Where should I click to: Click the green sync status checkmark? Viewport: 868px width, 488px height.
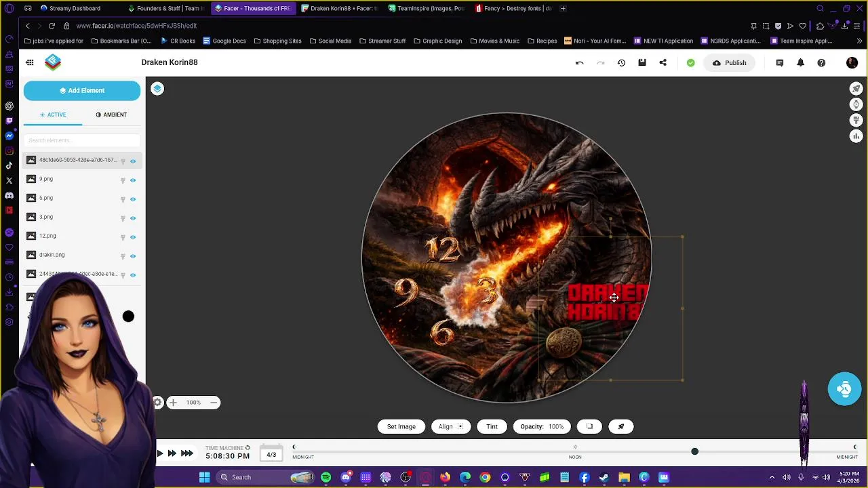[x=690, y=63]
